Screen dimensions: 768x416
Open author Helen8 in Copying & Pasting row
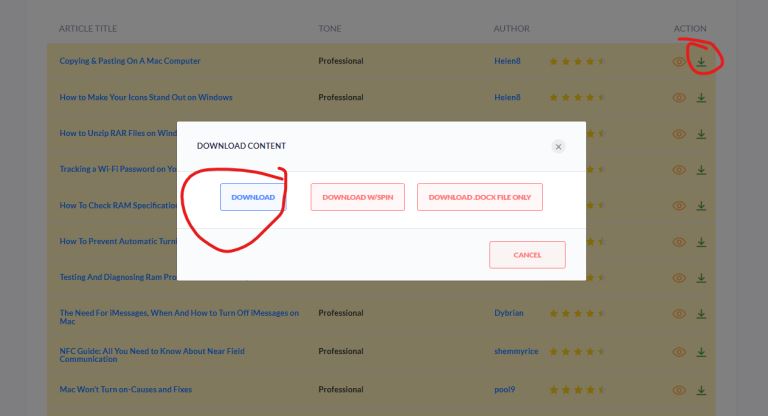pyautogui.click(x=507, y=61)
